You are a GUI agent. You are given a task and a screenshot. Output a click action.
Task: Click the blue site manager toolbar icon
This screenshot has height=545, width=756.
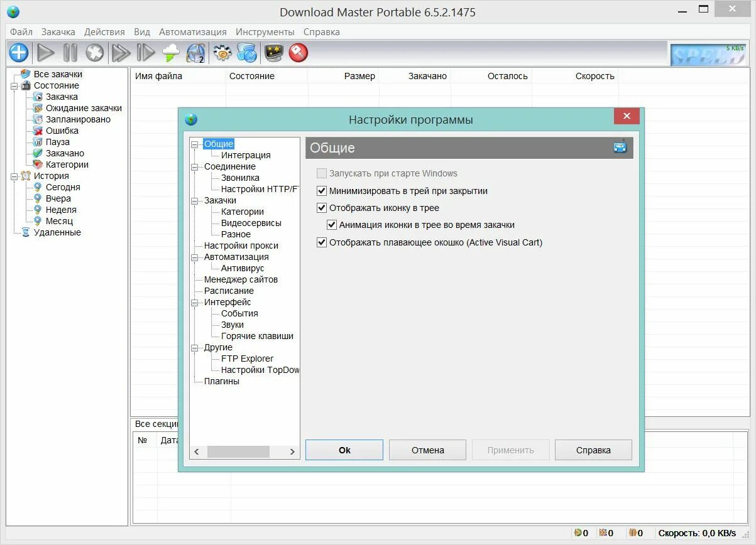pyautogui.click(x=246, y=53)
